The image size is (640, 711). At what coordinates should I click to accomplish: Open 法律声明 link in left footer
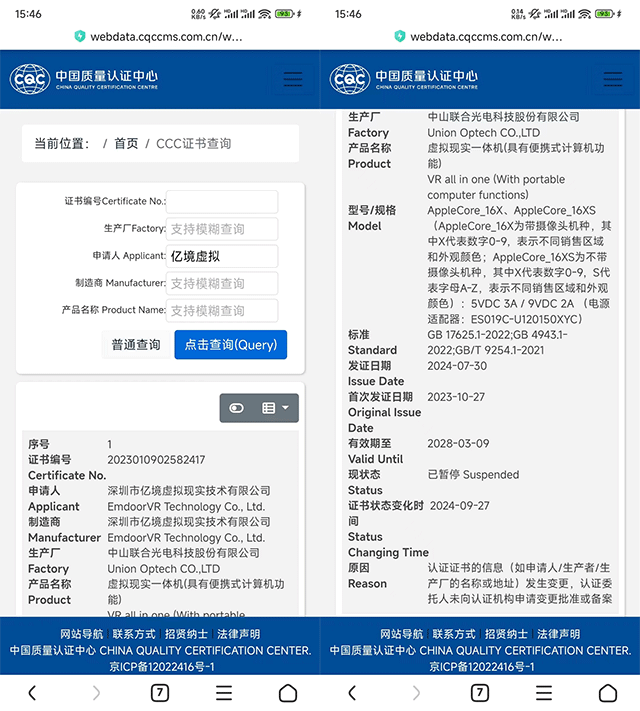239,634
